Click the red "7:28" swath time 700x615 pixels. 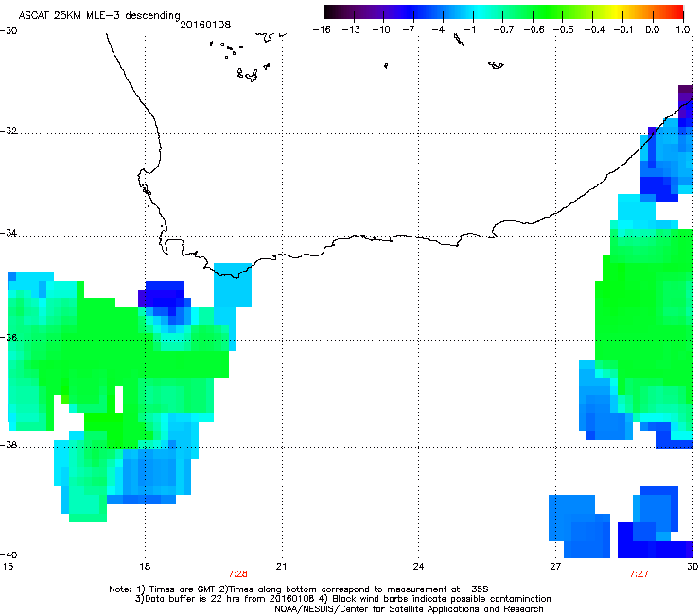click(x=237, y=574)
